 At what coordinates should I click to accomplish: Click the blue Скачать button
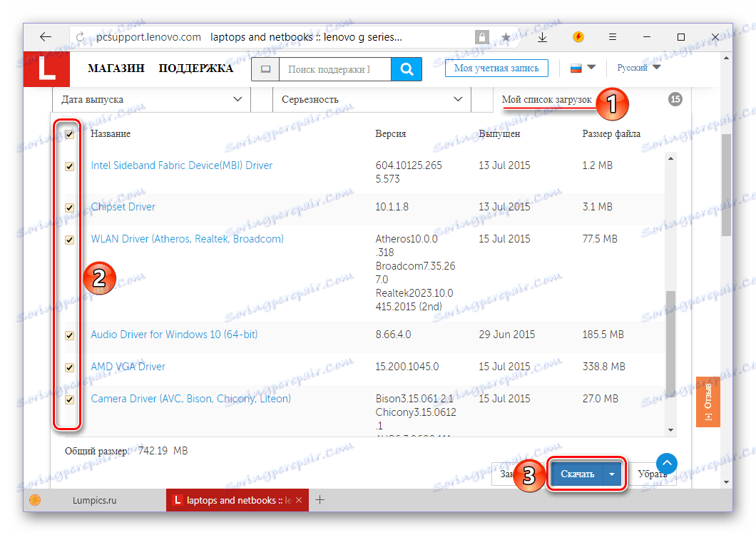tap(577, 474)
